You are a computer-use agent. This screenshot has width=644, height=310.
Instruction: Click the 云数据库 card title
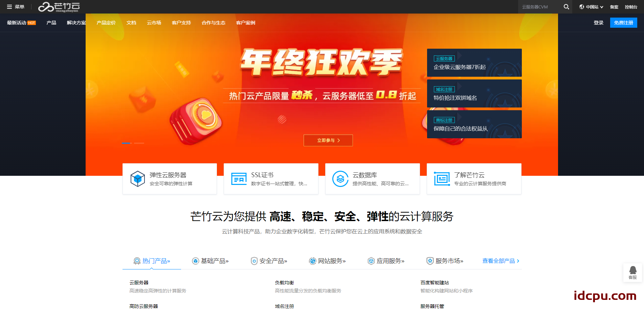(x=365, y=175)
